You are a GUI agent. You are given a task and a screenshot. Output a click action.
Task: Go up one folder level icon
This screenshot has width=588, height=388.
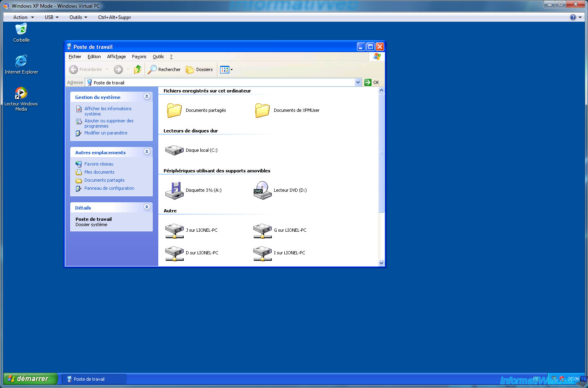coord(138,69)
